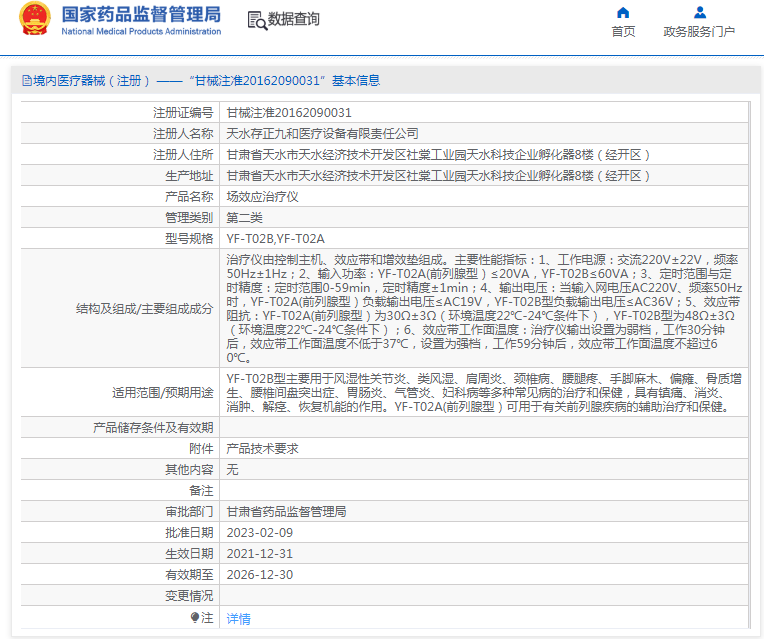Click the national emblem logo

[35, 19]
